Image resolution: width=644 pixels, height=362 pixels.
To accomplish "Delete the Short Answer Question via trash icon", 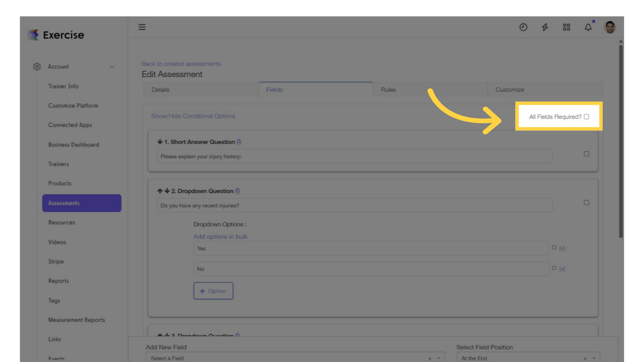I will pos(239,141).
